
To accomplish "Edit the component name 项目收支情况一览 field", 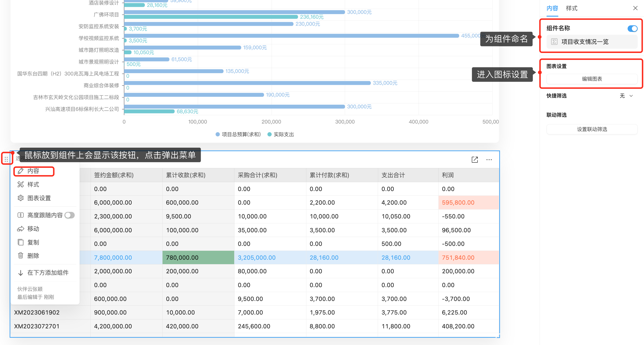I will [592, 41].
